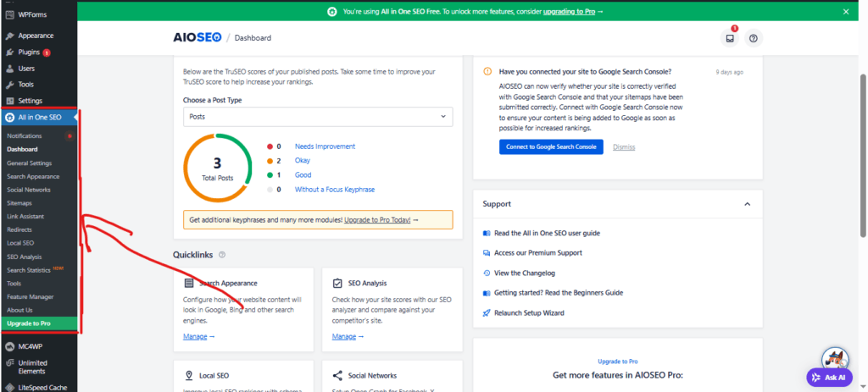Click the WPForms sidebar icon
Screen dimensions: 868x392
click(x=9, y=15)
